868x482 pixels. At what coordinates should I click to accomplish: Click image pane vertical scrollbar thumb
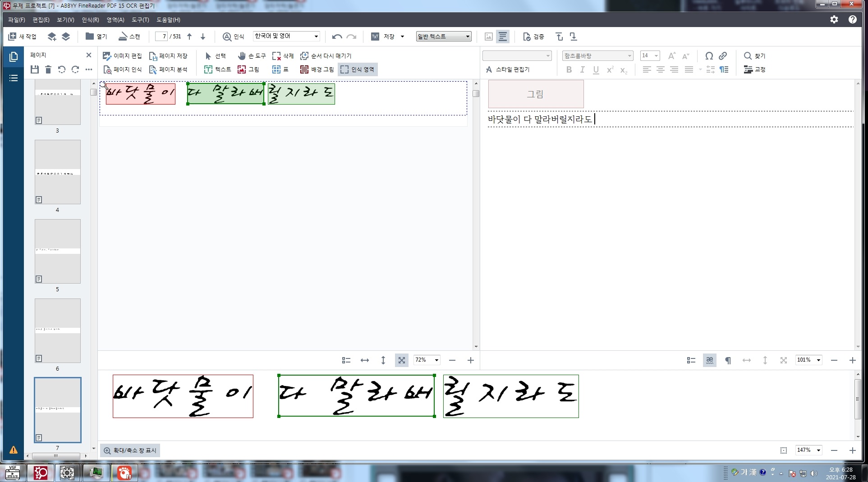[476, 93]
